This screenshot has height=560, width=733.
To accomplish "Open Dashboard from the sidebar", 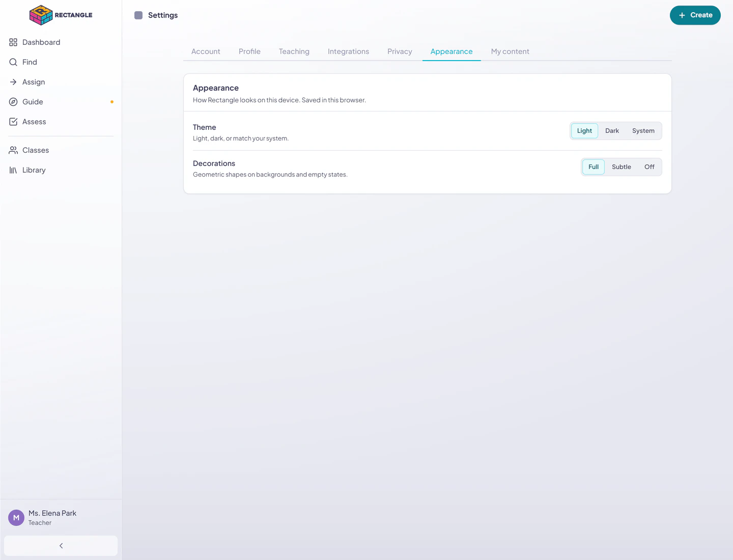I will click(61, 42).
